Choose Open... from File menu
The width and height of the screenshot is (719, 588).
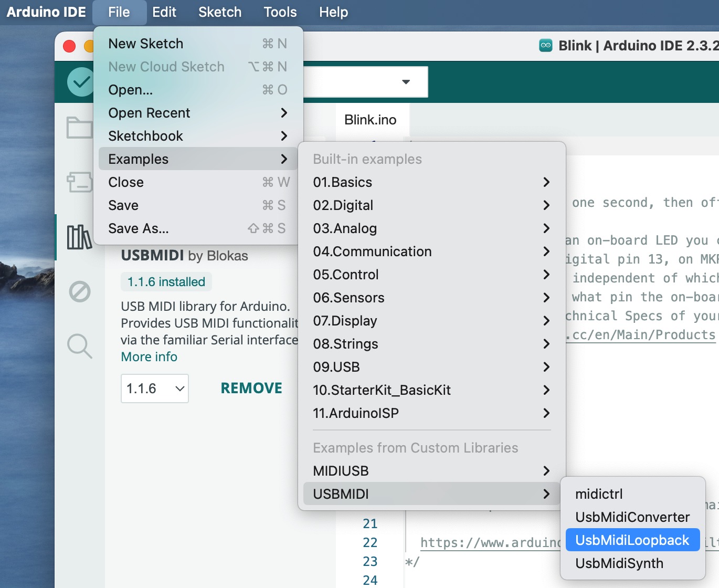[198, 90]
